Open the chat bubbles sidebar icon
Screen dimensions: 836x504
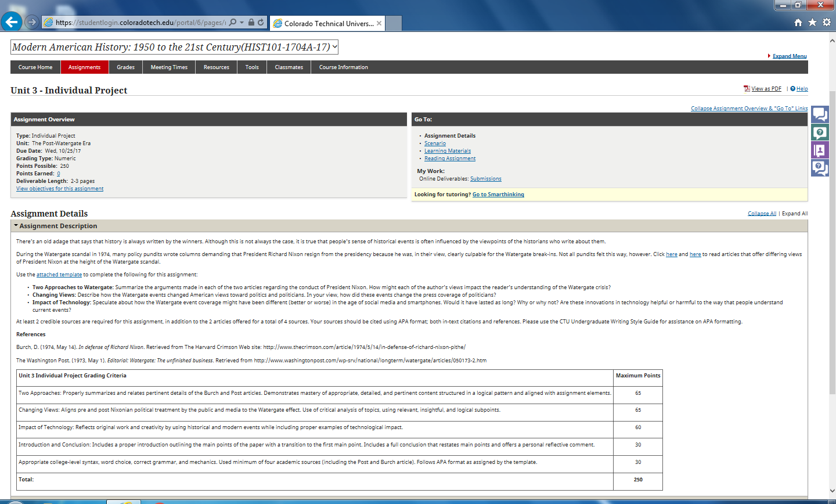pyautogui.click(x=820, y=114)
